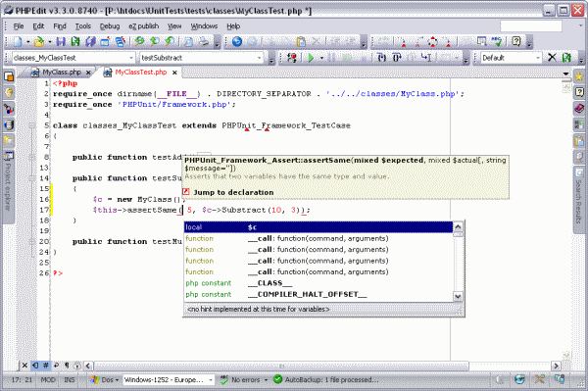Select the __COMPILER_HALT_OFFSET__ entry
This screenshot has height=391, width=588.
point(318,294)
